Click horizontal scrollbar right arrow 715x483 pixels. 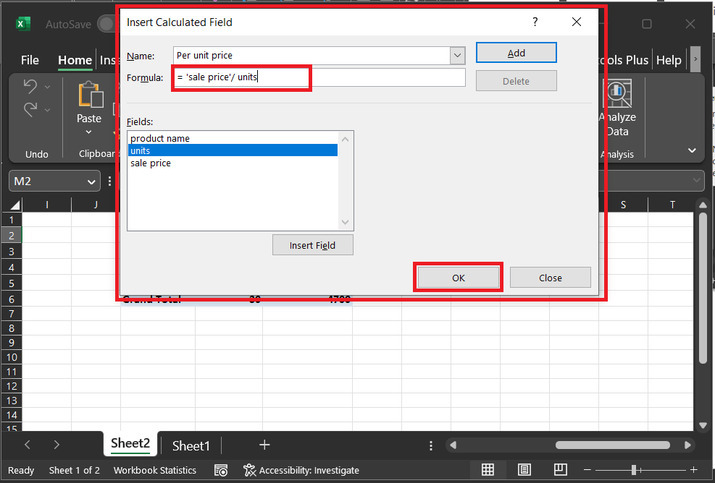coord(688,445)
